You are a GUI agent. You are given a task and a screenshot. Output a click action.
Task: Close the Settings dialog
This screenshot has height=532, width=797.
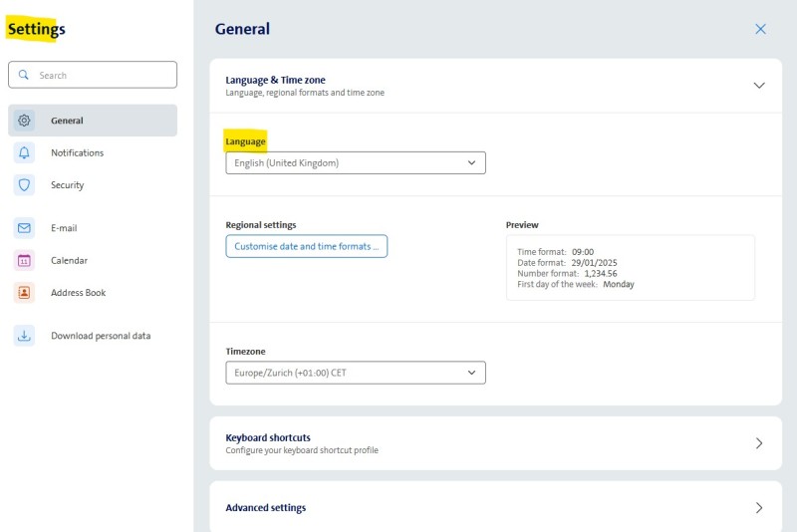(760, 29)
